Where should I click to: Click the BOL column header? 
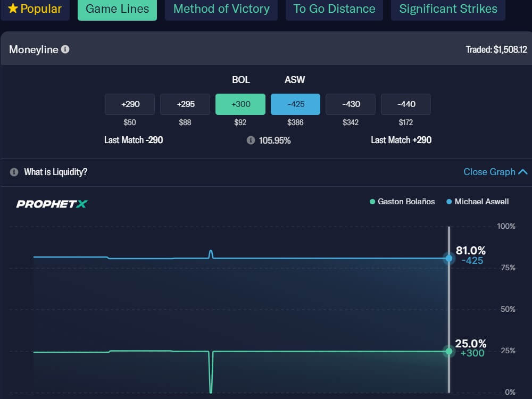[x=241, y=80]
